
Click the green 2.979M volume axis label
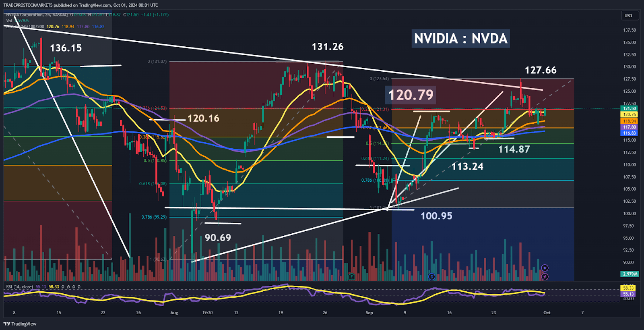[630, 274]
